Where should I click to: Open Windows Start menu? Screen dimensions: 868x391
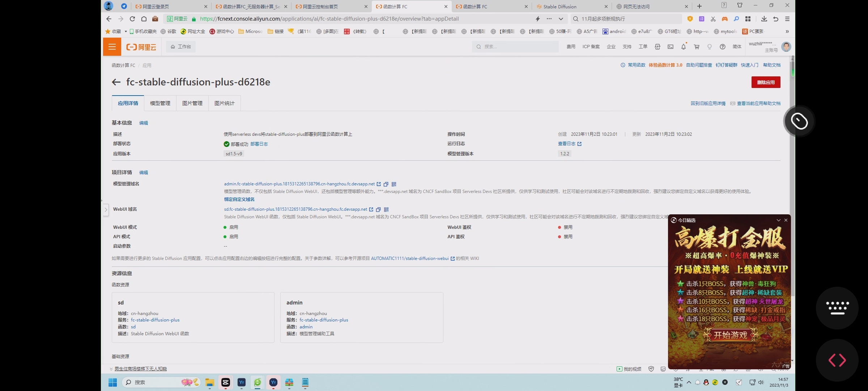pyautogui.click(x=112, y=382)
